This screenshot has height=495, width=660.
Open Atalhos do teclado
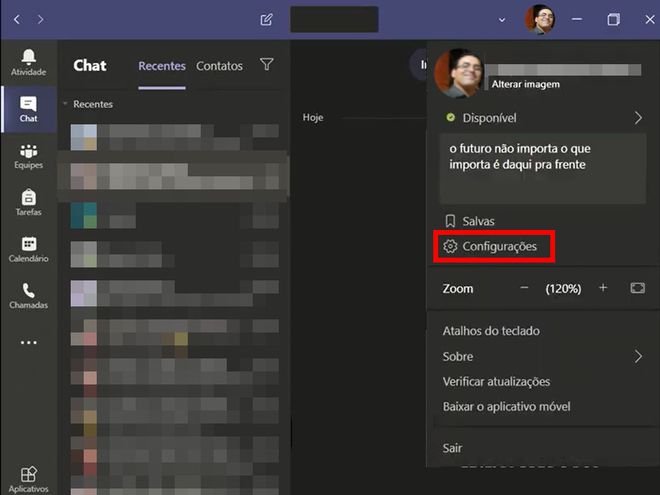491,331
